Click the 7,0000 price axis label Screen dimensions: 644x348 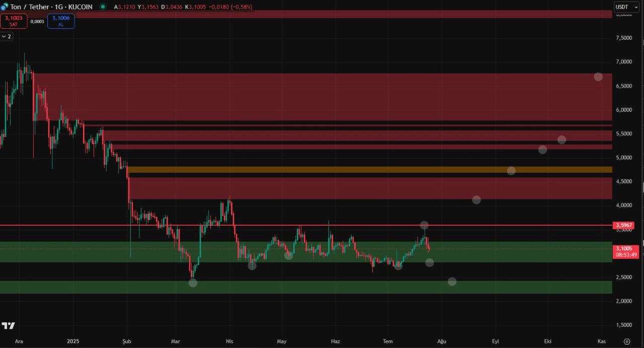tap(624, 62)
